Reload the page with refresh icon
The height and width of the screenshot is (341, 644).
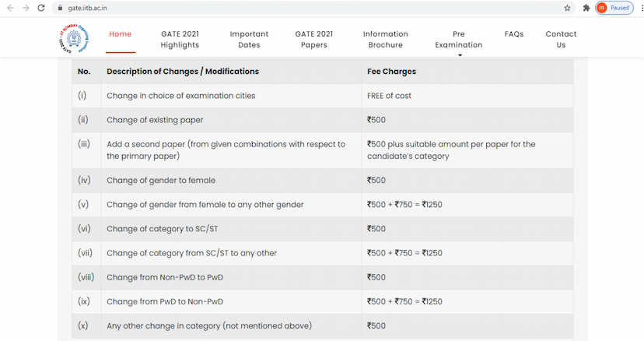[x=41, y=8]
